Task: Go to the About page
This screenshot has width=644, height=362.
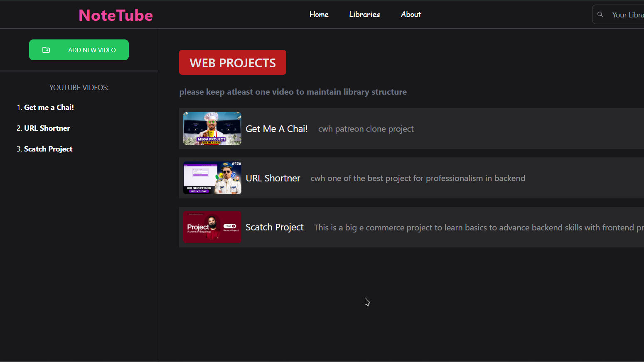Action: pos(411,14)
